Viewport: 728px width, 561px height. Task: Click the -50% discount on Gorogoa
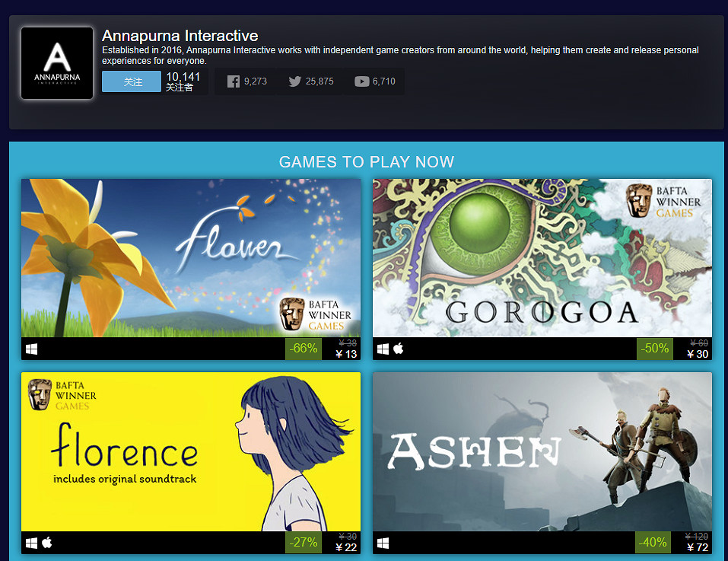click(x=655, y=349)
